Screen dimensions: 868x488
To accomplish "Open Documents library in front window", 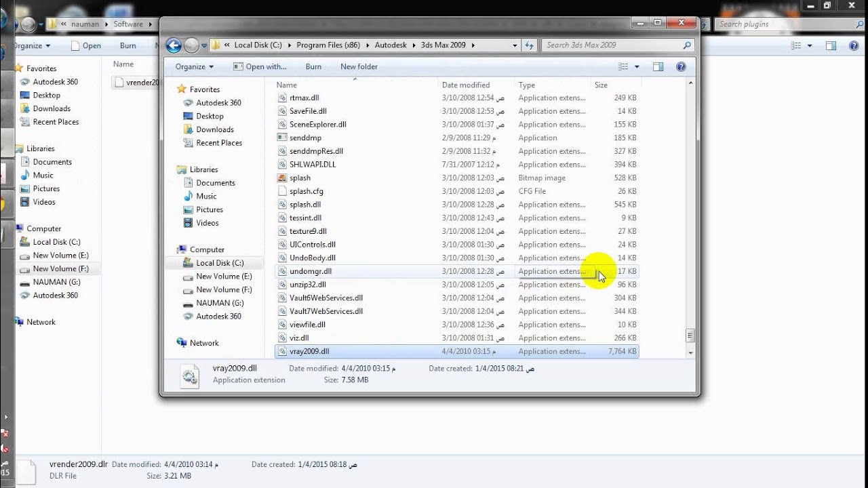I will click(216, 183).
